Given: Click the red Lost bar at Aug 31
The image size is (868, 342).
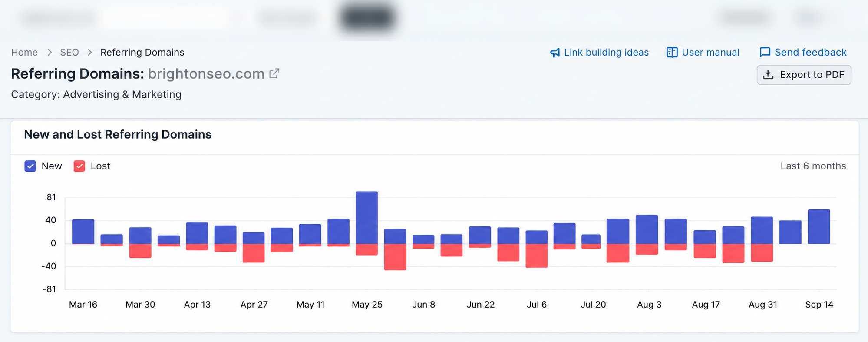Looking at the screenshot, I should tap(762, 252).
